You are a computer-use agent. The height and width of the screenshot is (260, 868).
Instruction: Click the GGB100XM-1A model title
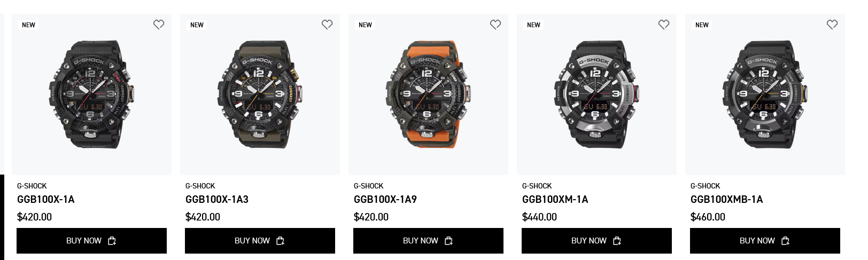(x=555, y=200)
